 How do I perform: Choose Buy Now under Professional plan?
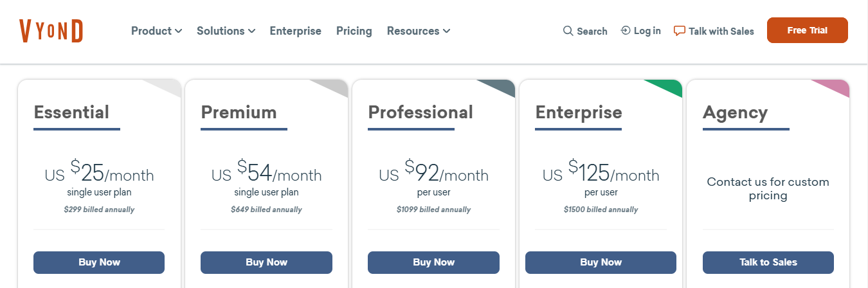tap(433, 262)
